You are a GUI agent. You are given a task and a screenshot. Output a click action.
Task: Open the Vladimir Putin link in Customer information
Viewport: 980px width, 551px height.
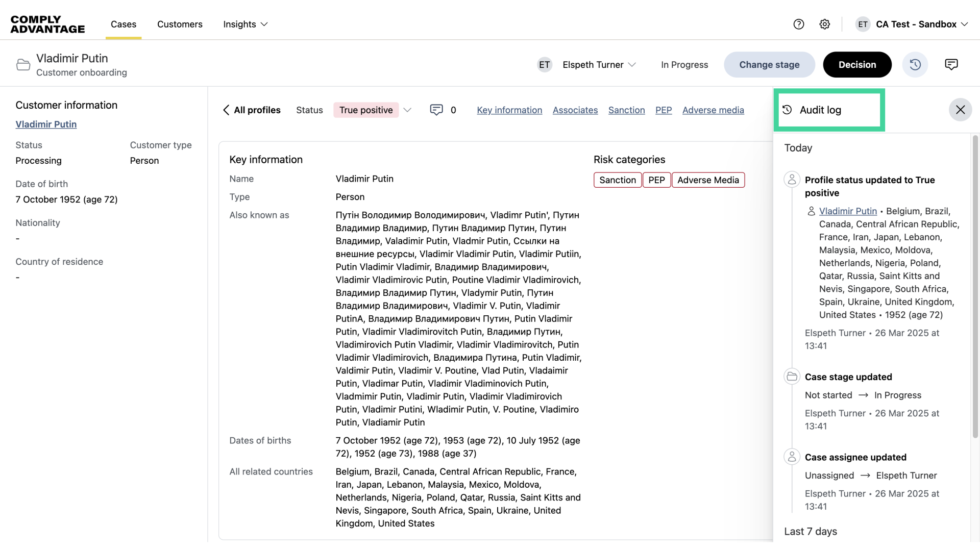pos(45,124)
